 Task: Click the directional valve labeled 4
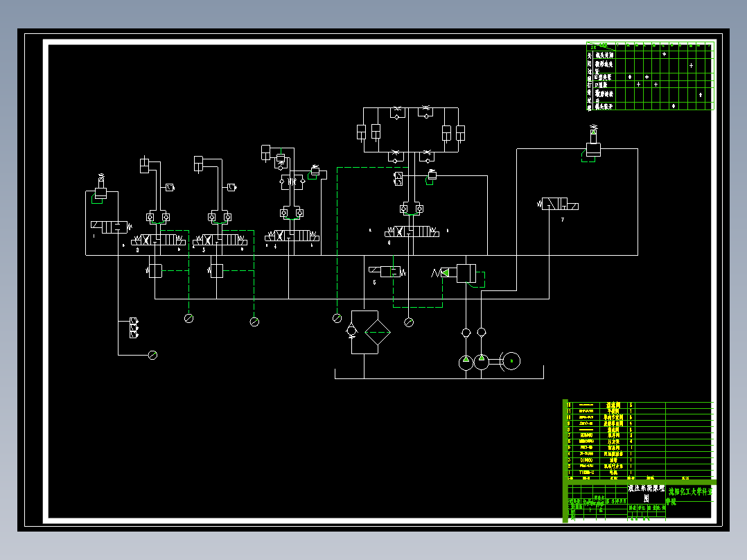(292, 236)
